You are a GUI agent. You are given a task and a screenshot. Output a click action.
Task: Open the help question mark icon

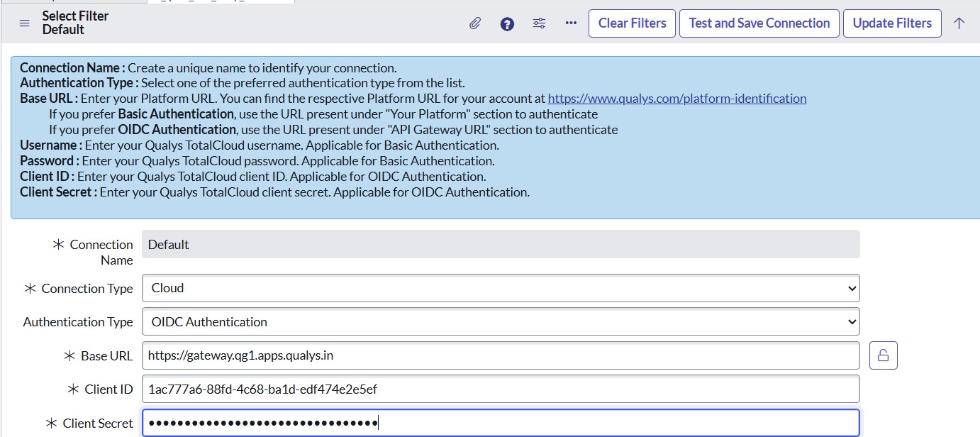coord(507,24)
